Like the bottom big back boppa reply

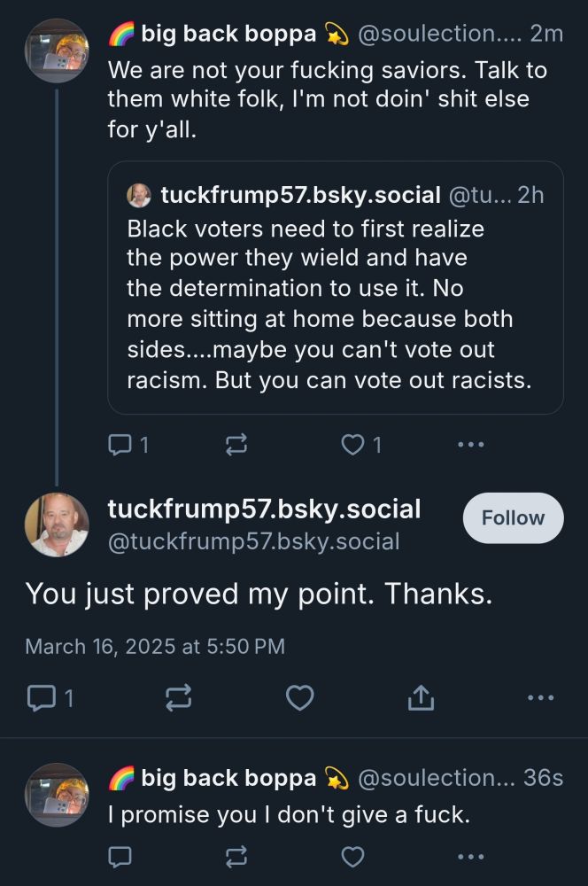[x=353, y=856]
